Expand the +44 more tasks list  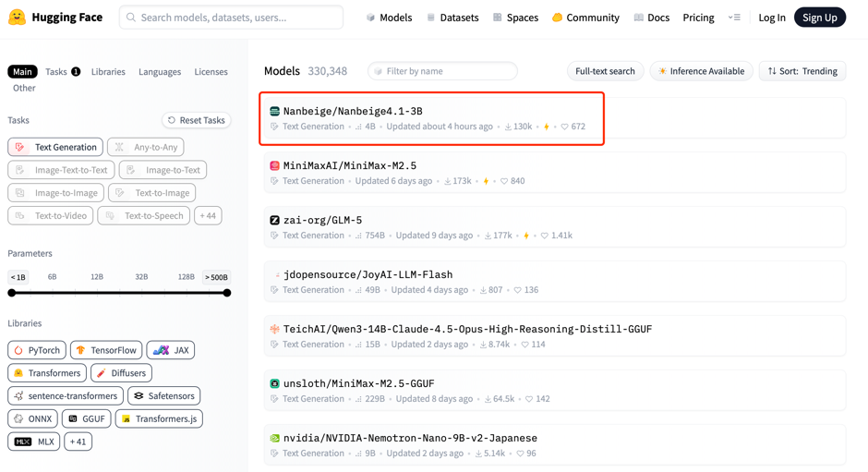pos(208,215)
